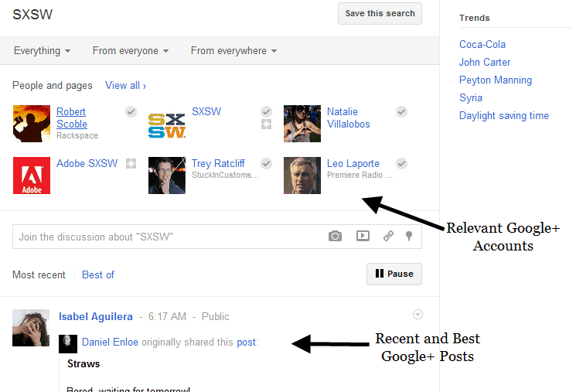Toggle circle checkmark next to Robert Scoble

(131, 112)
